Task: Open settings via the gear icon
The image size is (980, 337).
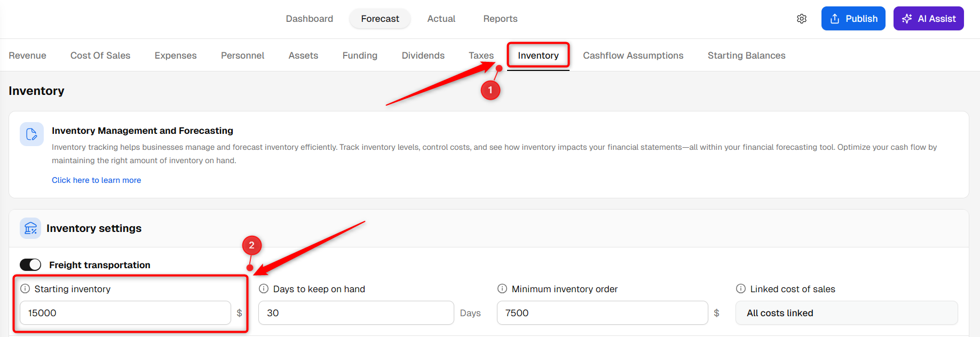Action: [x=801, y=19]
